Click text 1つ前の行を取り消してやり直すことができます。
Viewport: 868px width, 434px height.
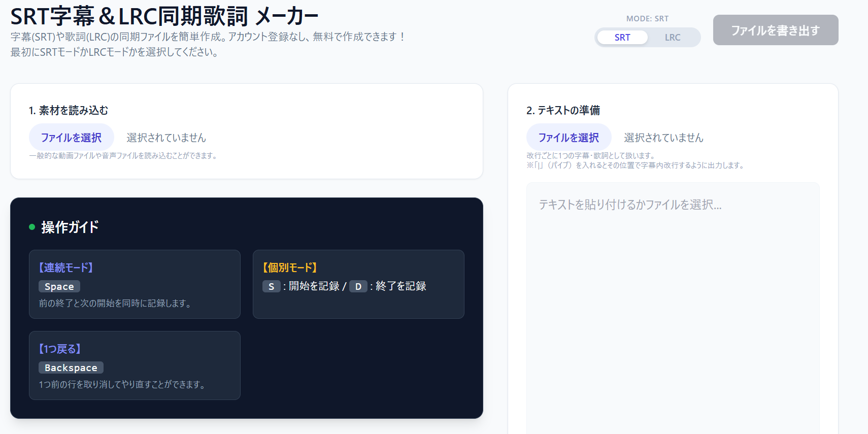pyautogui.click(x=123, y=384)
